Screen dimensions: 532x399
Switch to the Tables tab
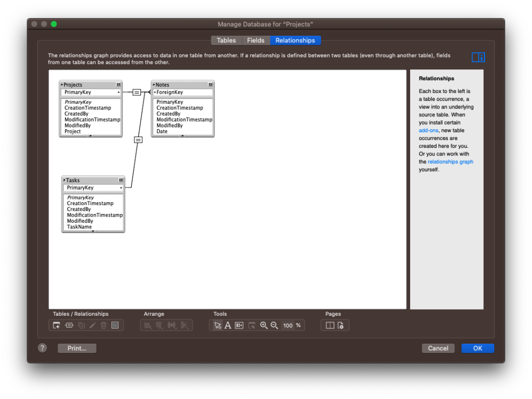tap(226, 40)
